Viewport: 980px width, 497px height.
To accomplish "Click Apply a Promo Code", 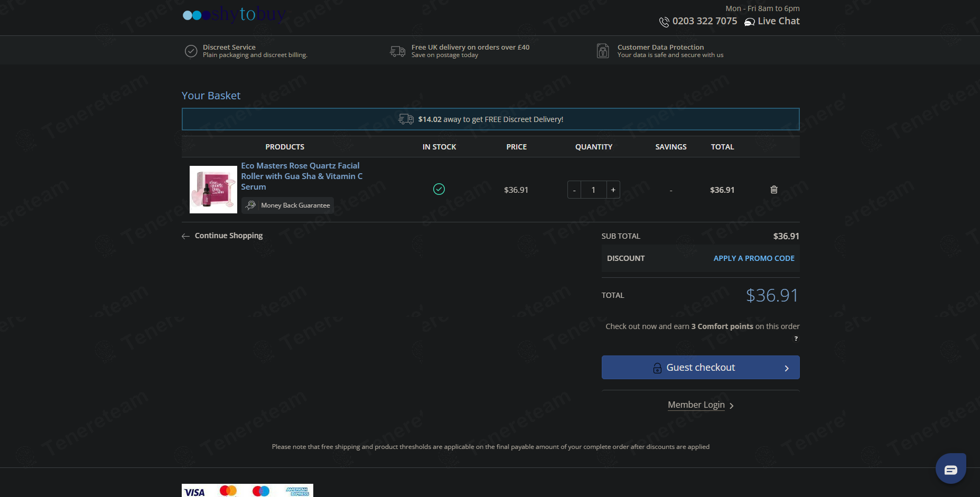I will point(754,258).
